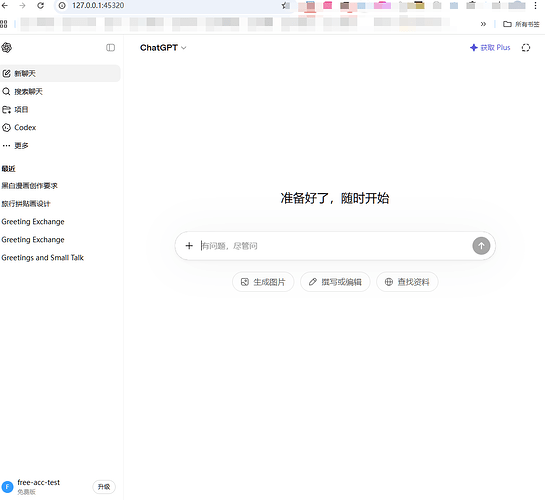The image size is (545, 500).
Task: Focus the message input field
Action: [x=334, y=246]
